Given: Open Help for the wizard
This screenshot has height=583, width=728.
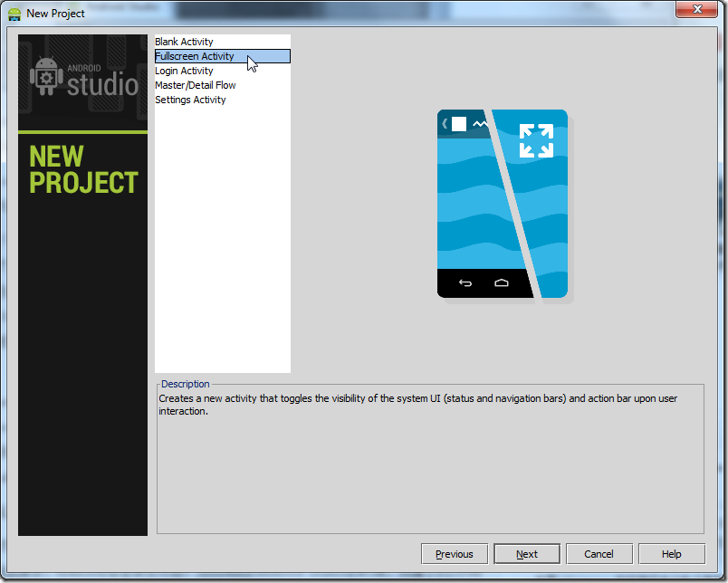Looking at the screenshot, I should click(x=671, y=554).
